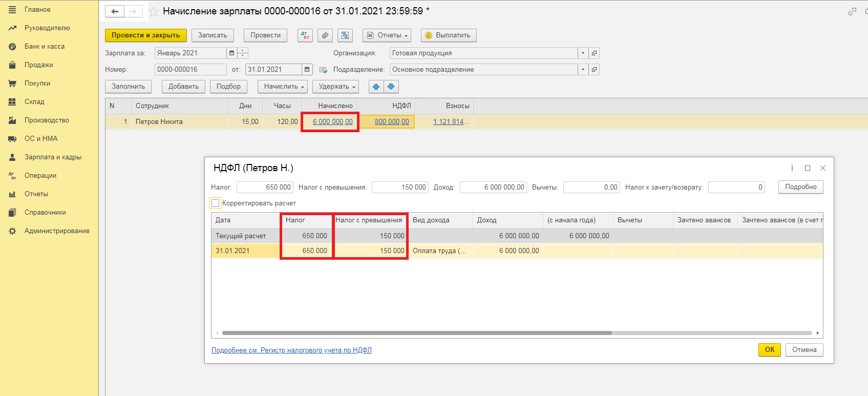Click the horizontal scrollbar in НДФЛ table
Viewport: 868px width, 396px height.
[x=417, y=333]
